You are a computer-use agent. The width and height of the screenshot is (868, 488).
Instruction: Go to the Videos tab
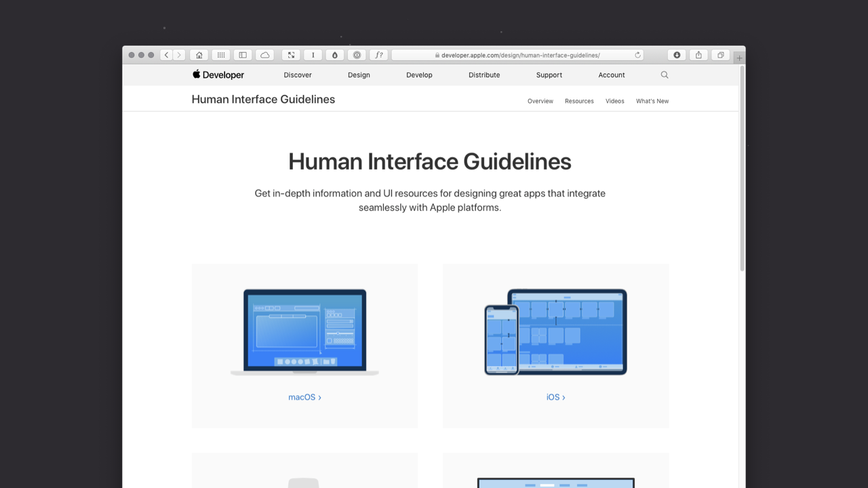(615, 101)
